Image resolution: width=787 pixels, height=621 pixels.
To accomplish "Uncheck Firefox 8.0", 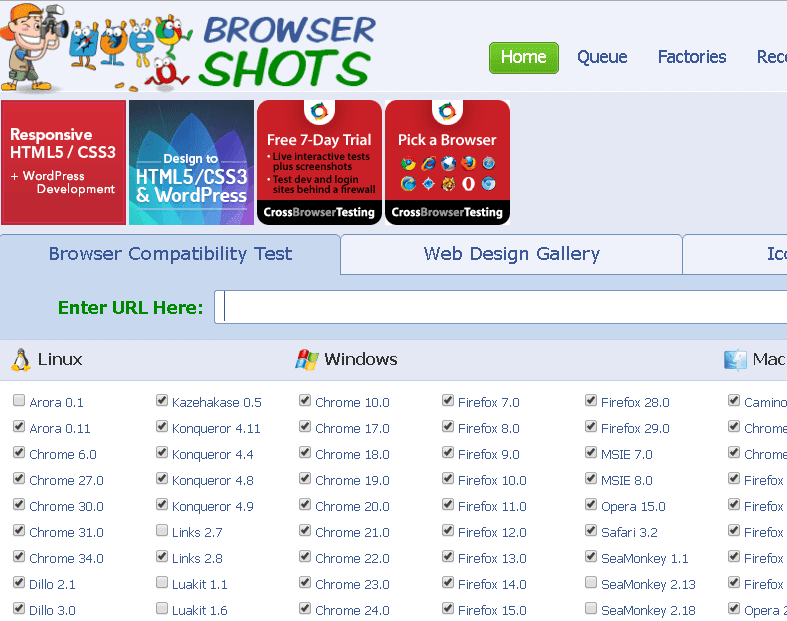I will point(448,427).
